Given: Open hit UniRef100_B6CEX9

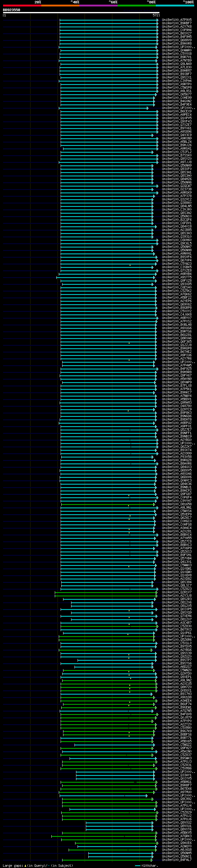Looking at the screenshot, I should [x=177, y=111].
